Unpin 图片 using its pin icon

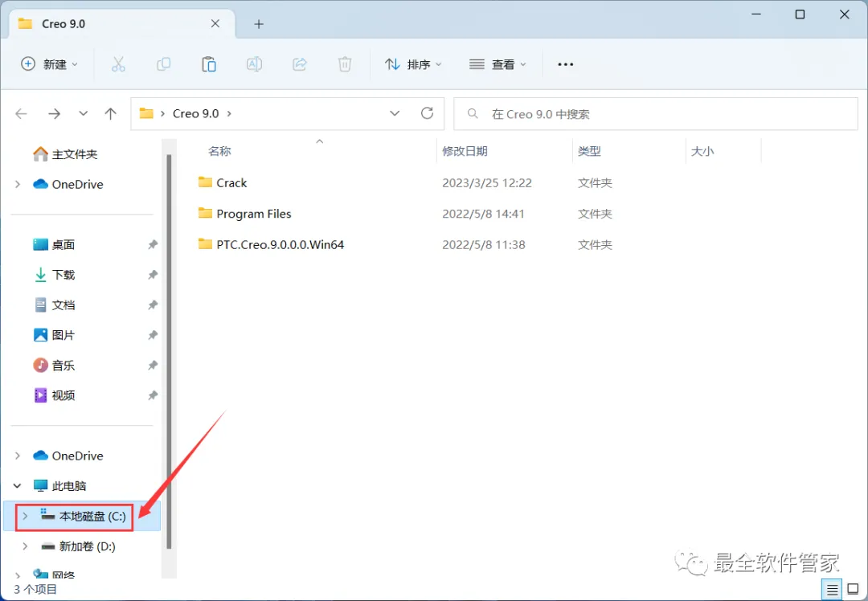(x=153, y=335)
